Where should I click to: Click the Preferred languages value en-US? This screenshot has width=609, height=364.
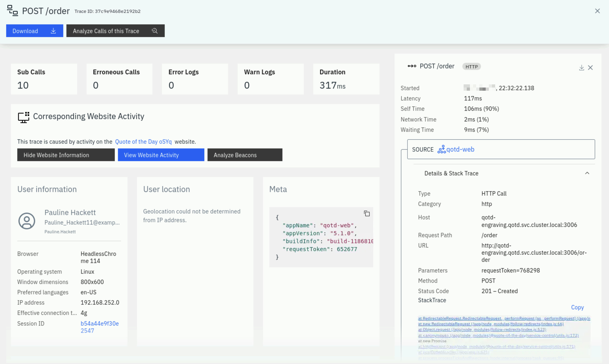click(x=88, y=292)
